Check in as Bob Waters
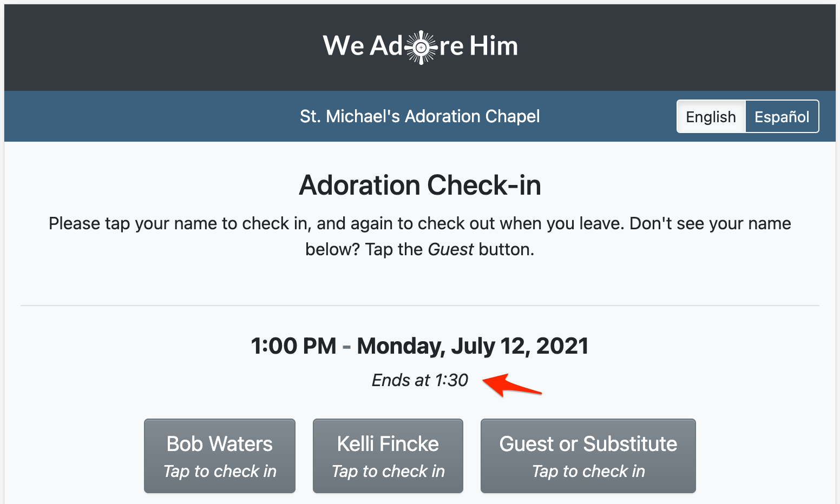Viewport: 840px width, 504px height. point(220,456)
